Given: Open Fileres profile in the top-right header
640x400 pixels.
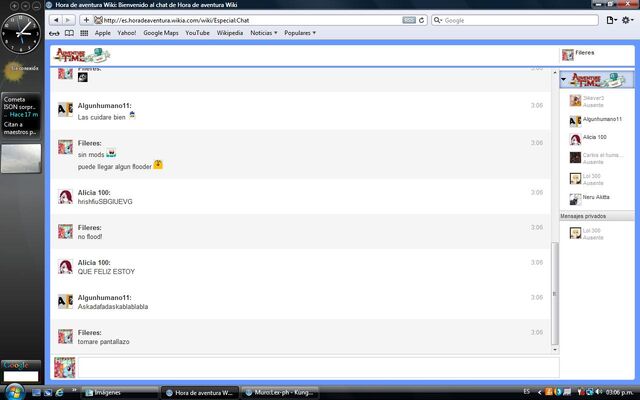Looking at the screenshot, I should pos(578,54).
